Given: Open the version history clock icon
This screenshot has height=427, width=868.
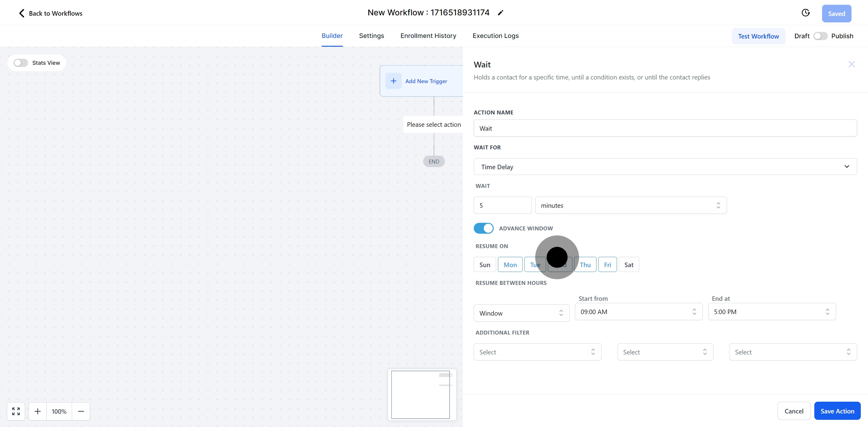Looking at the screenshot, I should (805, 13).
